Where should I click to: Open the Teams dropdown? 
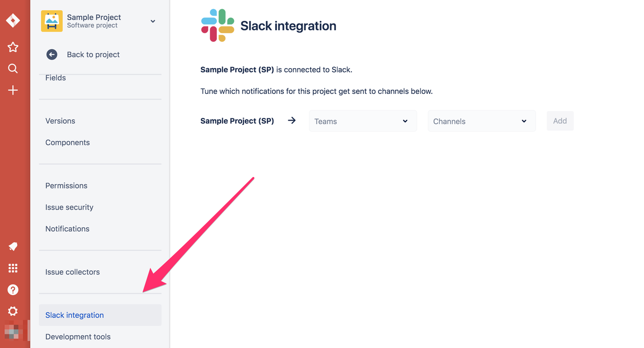coord(363,121)
